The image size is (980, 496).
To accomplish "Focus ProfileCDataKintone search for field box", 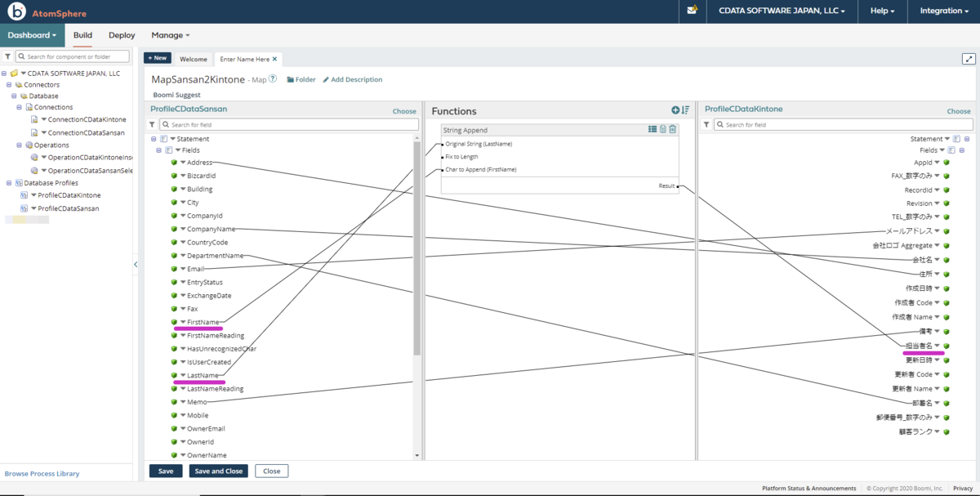I will tap(844, 124).
